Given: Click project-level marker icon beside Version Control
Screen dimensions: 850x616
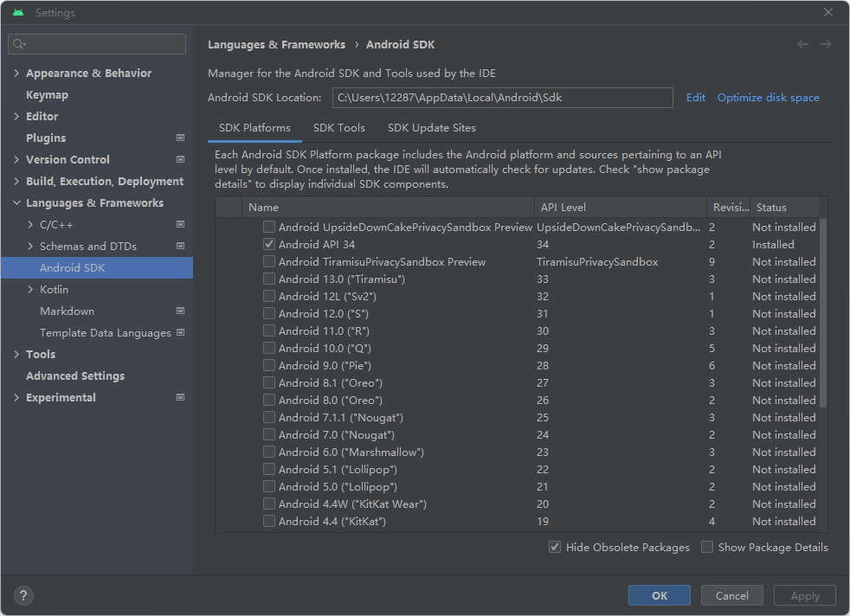Looking at the screenshot, I should coord(181,159).
